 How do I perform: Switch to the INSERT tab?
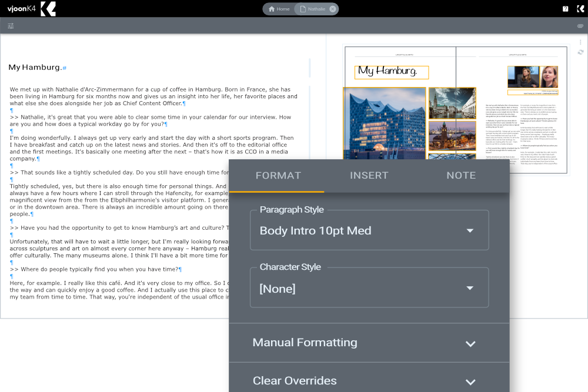(x=369, y=175)
